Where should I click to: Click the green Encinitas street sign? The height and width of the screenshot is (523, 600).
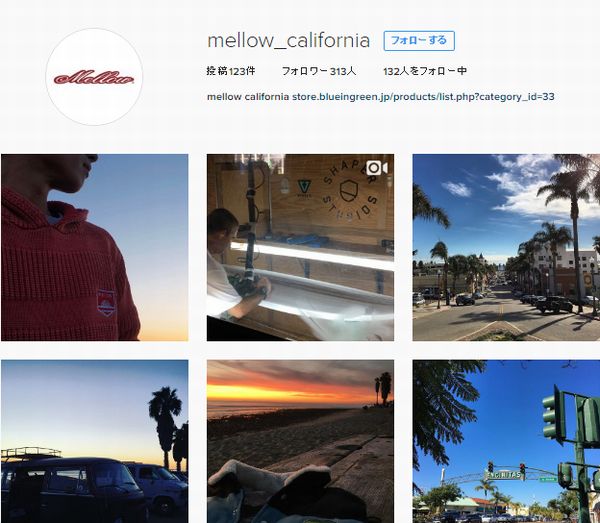504,475
